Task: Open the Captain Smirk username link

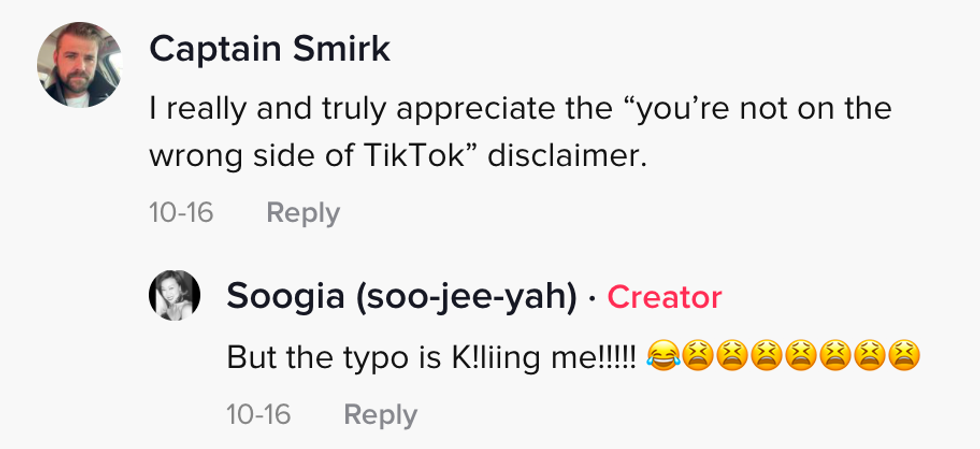Action: [269, 49]
